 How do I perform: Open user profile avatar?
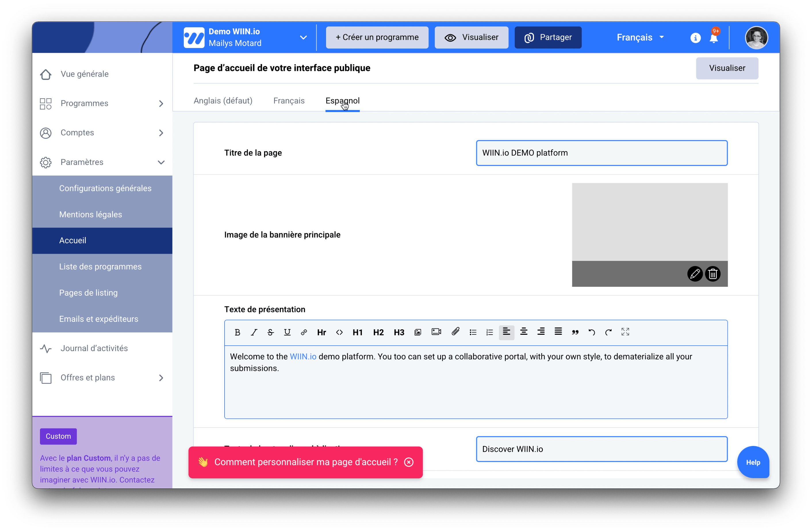click(x=757, y=38)
